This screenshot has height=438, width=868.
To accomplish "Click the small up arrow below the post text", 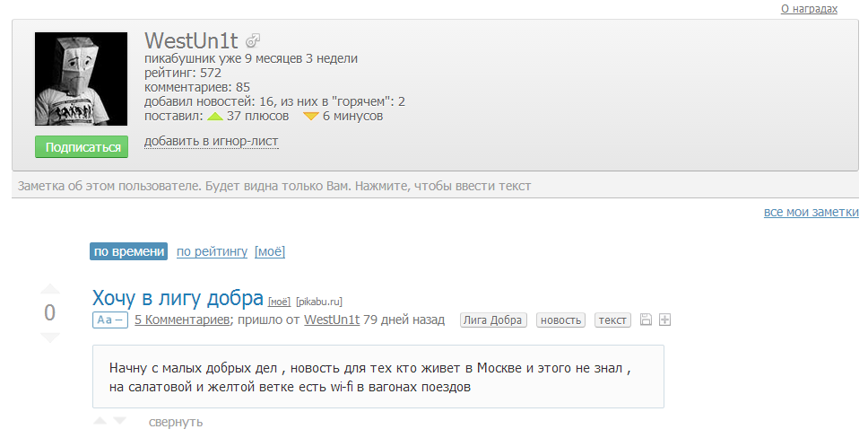I will 100,421.
